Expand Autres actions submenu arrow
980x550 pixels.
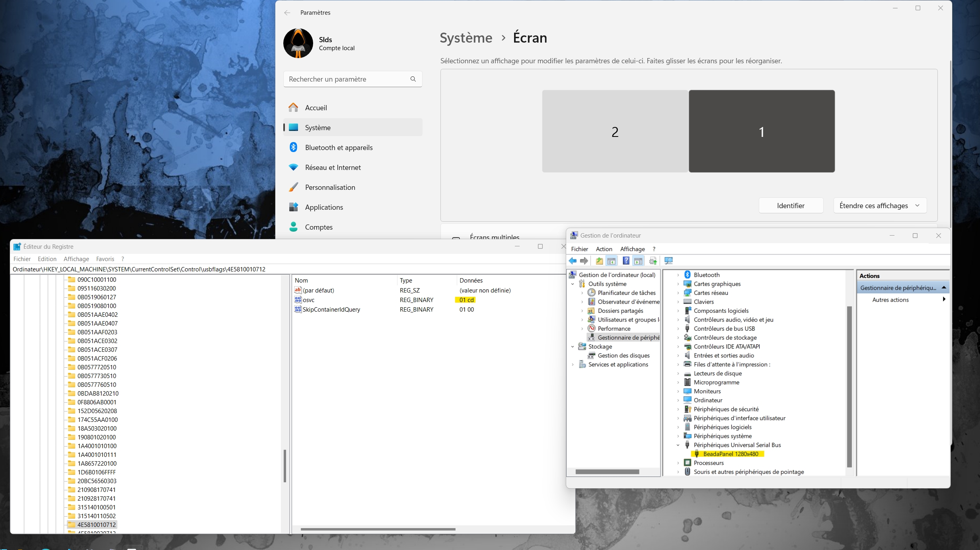pyautogui.click(x=944, y=299)
